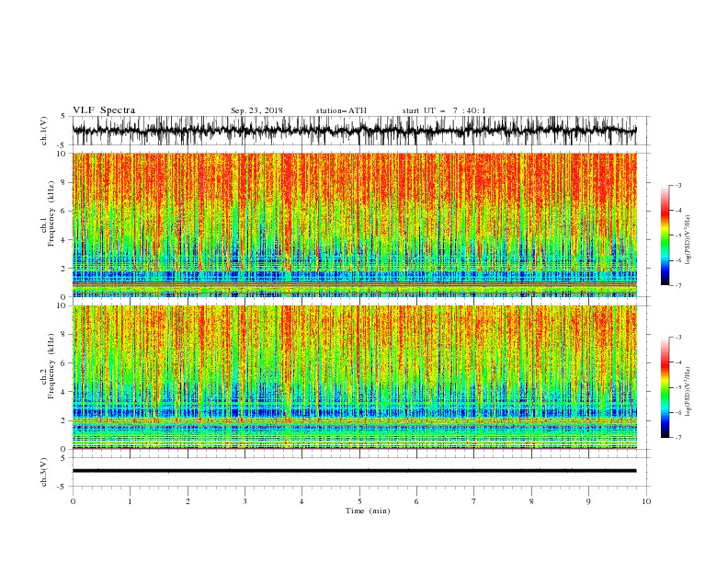Click the "6" kHz tick of ch.1 spectrogram
728x563 pixels.
click(x=64, y=211)
